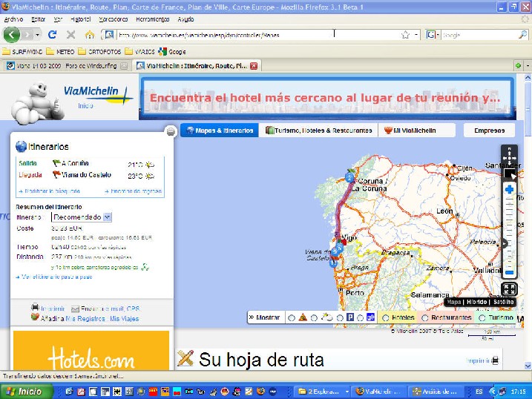The image size is (532, 399).
Task: Open the Firefox home page icon
Action: click(x=90, y=35)
